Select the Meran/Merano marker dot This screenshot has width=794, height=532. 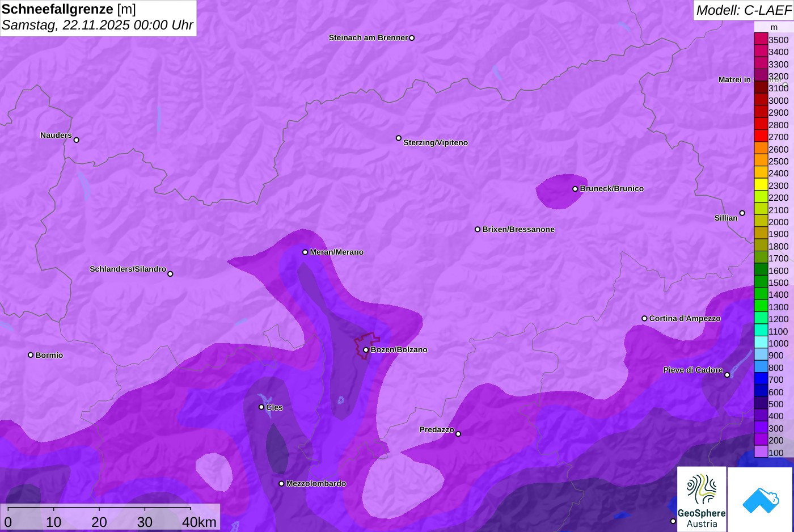305,252
